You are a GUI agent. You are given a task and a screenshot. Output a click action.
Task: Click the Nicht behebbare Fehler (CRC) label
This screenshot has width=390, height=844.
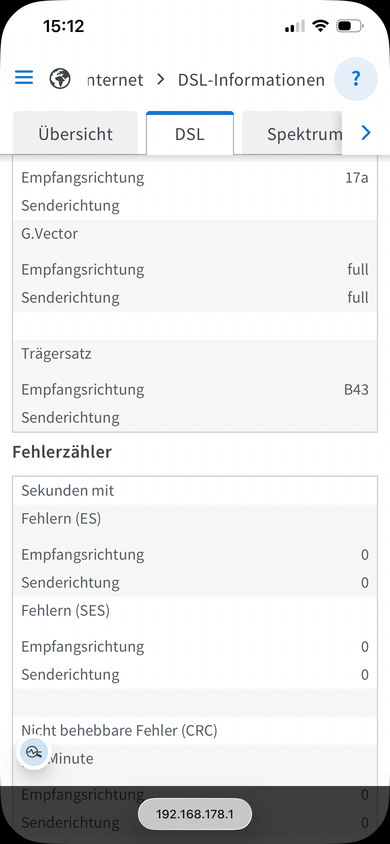119,730
